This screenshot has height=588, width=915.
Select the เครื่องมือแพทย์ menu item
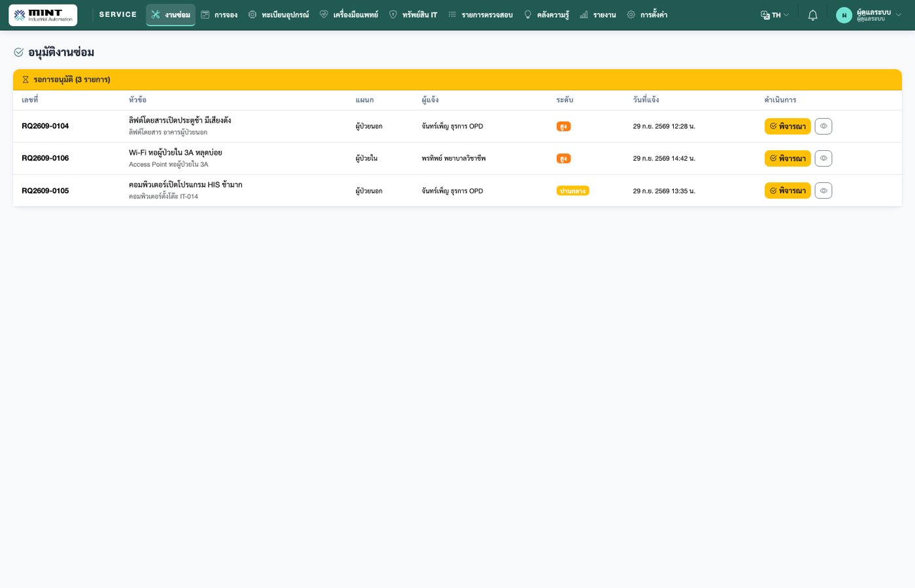point(349,15)
